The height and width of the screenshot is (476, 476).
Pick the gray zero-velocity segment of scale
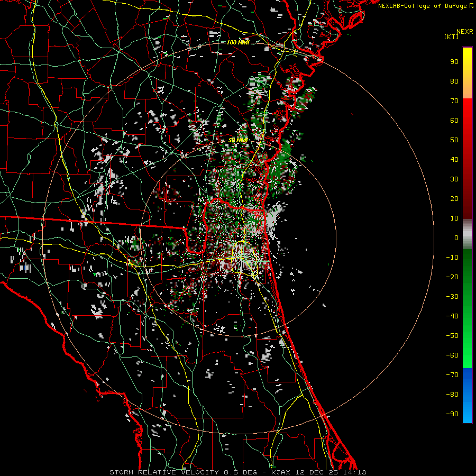[x=467, y=234]
